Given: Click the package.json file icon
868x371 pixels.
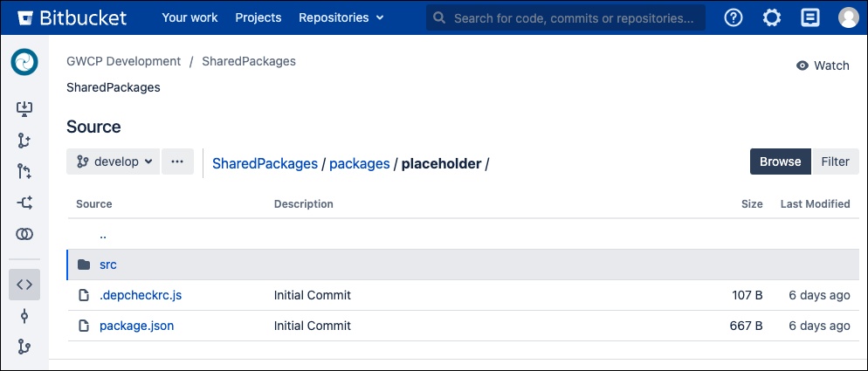Looking at the screenshot, I should [x=84, y=326].
